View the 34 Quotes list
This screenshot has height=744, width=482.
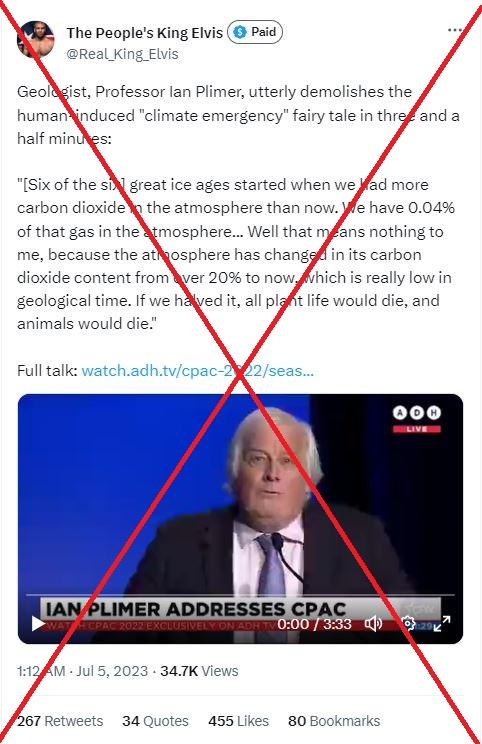[x=155, y=721]
